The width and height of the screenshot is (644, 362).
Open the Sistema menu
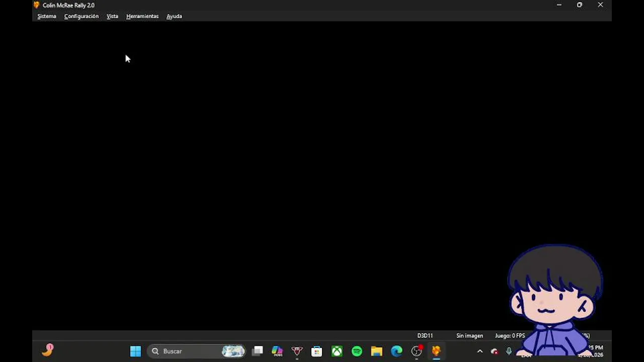pyautogui.click(x=47, y=16)
